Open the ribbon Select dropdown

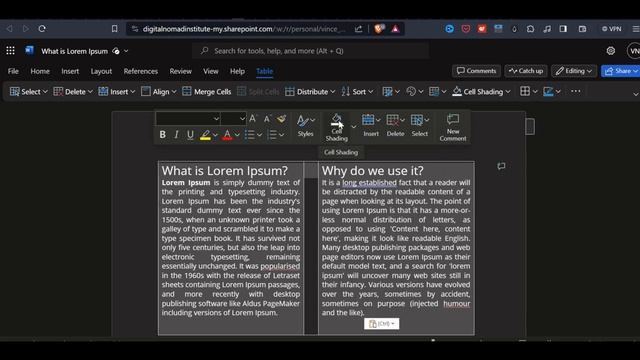coord(29,91)
